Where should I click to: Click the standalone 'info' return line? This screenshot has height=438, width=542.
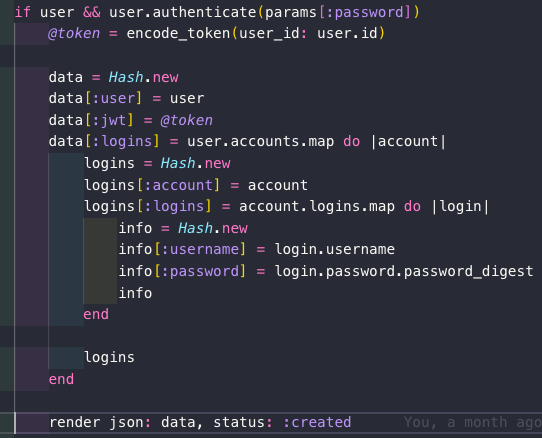[135, 293]
